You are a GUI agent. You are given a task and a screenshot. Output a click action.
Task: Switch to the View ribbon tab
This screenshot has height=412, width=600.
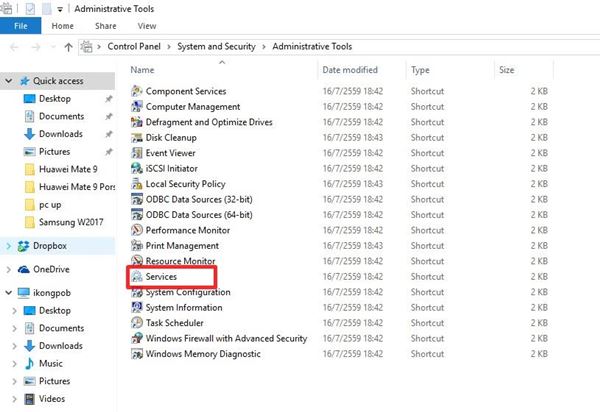click(x=147, y=26)
